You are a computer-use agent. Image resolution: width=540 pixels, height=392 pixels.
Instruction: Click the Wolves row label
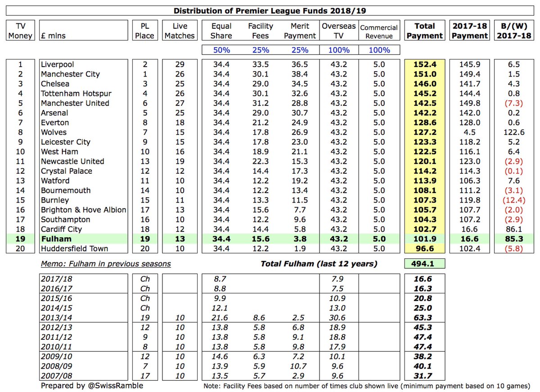(x=53, y=132)
